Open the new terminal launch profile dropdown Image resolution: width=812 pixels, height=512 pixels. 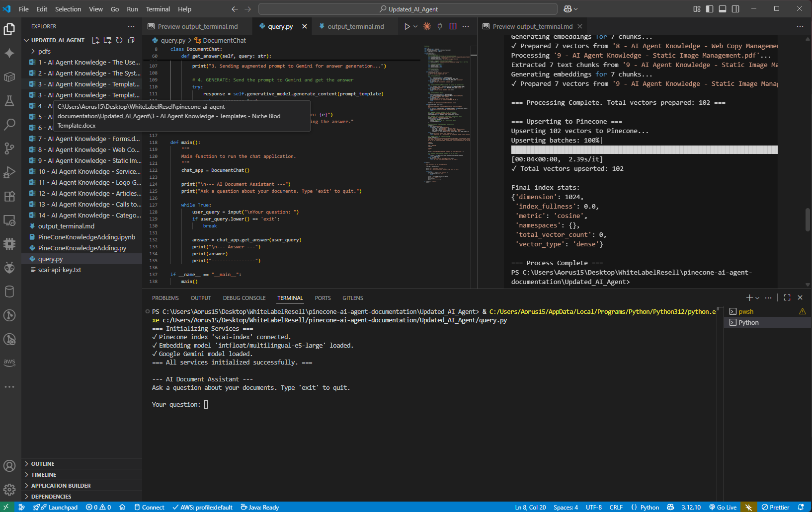coord(757,298)
